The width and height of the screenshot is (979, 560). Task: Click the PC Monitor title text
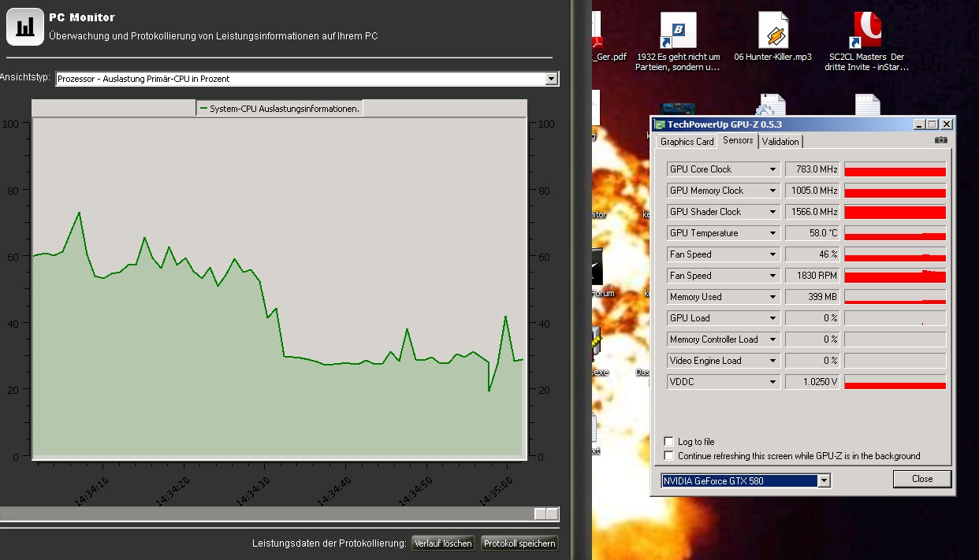[82, 17]
